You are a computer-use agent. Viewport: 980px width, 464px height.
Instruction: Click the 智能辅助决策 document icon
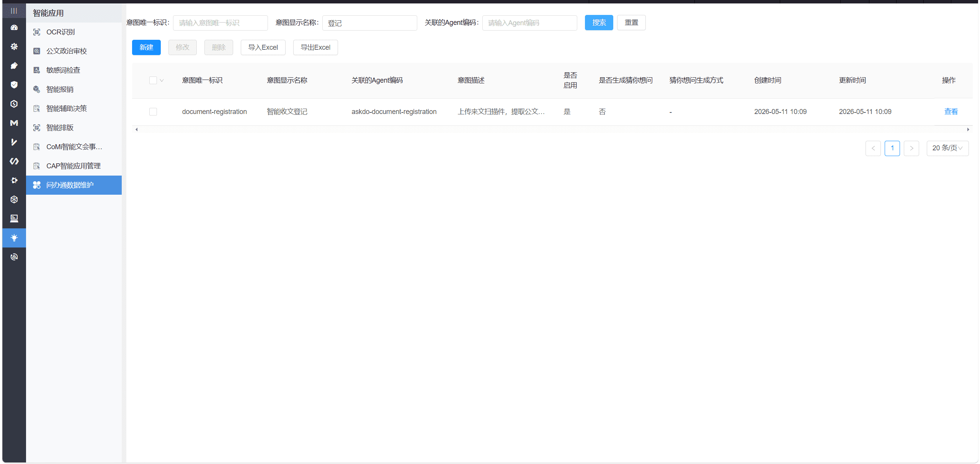(x=37, y=109)
